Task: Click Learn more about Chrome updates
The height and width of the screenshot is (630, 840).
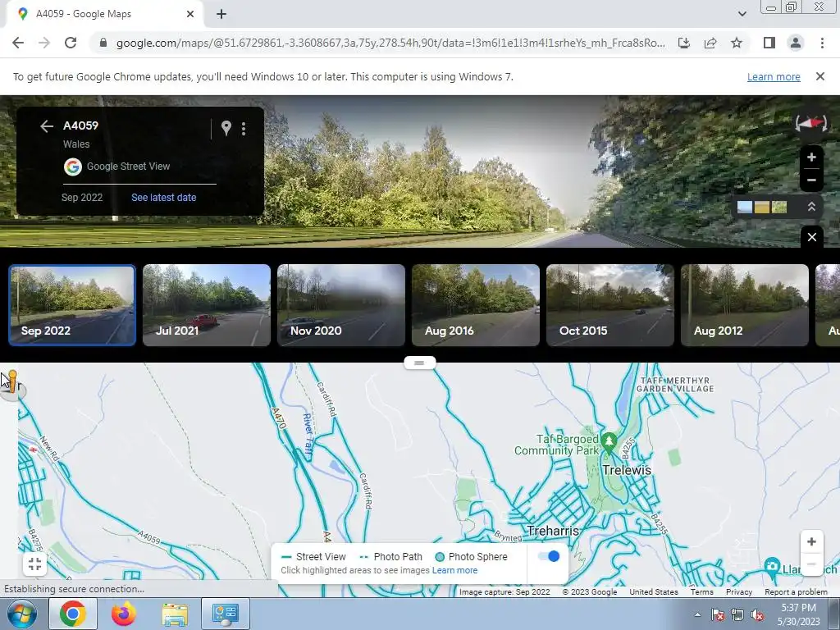Action: (774, 76)
